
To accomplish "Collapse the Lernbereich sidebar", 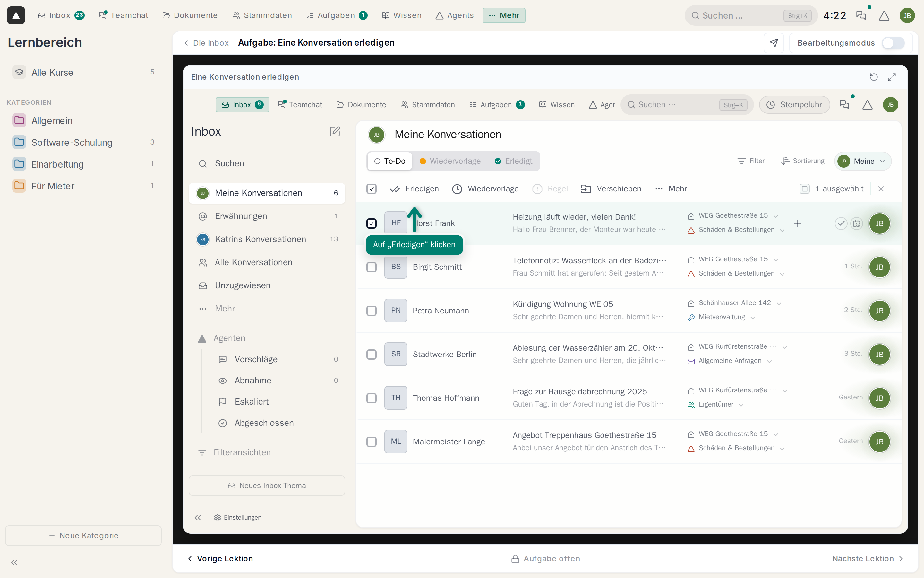I will point(14,563).
